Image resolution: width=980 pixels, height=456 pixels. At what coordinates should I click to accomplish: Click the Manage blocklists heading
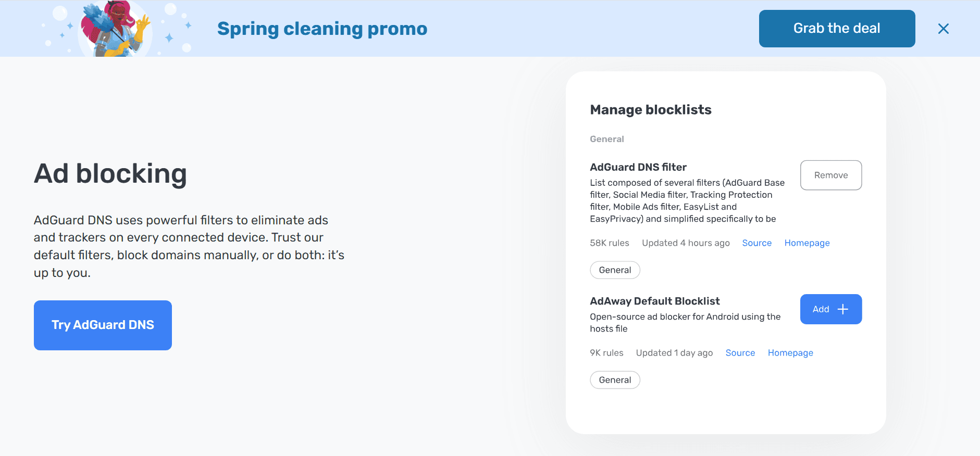click(651, 110)
